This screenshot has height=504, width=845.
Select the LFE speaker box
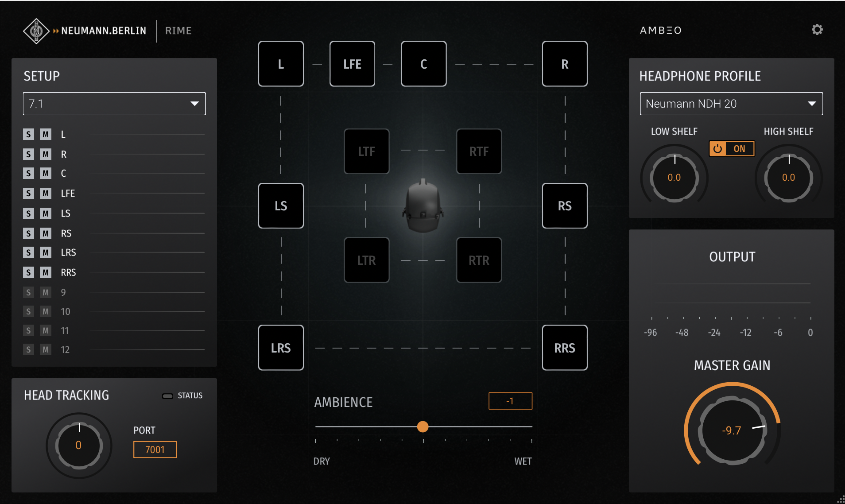(x=352, y=64)
